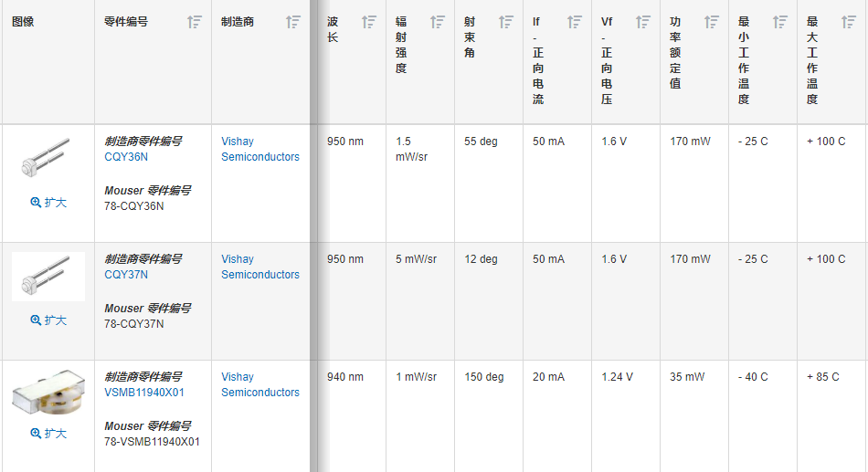Enlarge the CQY37N image with 扩大
868x472 pixels.
(48, 320)
